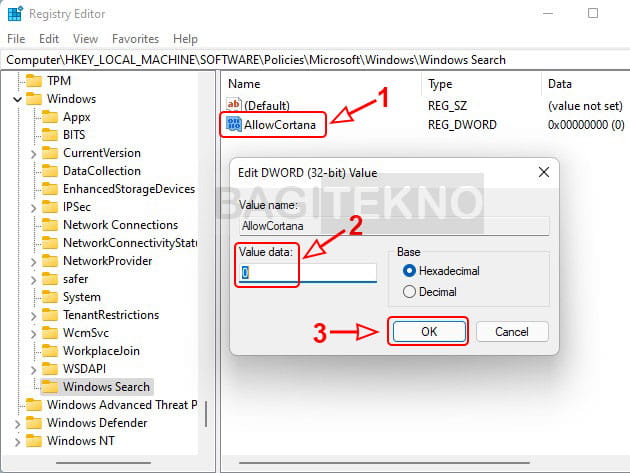
Task: Click the WorkplaceJoin folder icon
Action: click(x=50, y=351)
